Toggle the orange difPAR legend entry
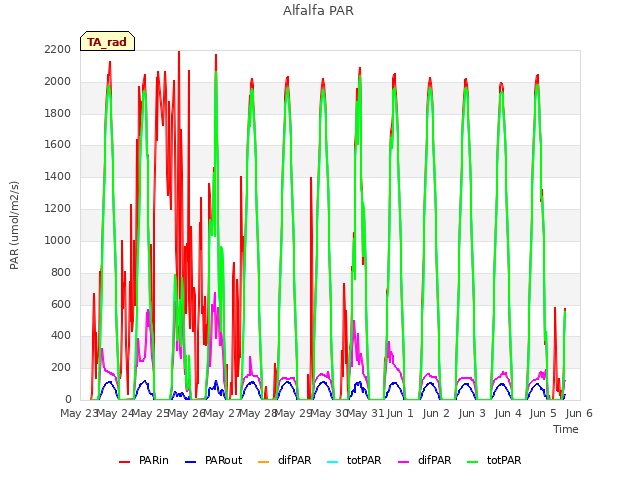Viewport: 640px width, 480px height. [x=284, y=460]
